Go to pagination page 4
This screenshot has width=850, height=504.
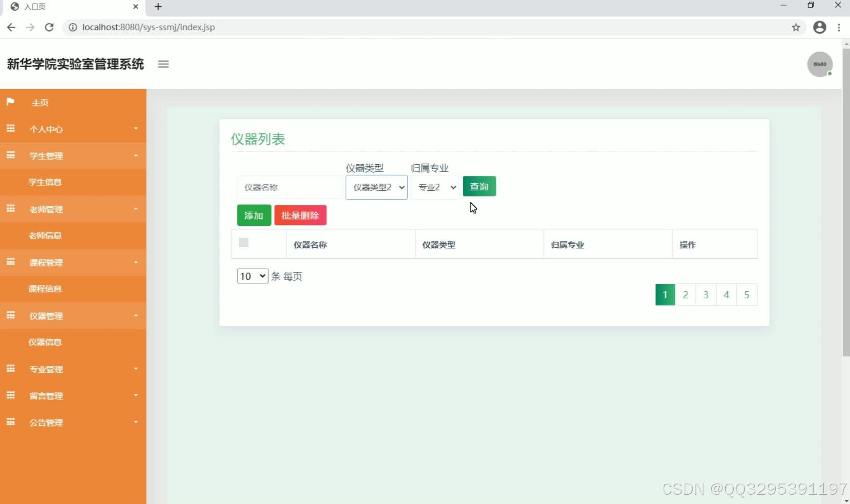(x=726, y=294)
